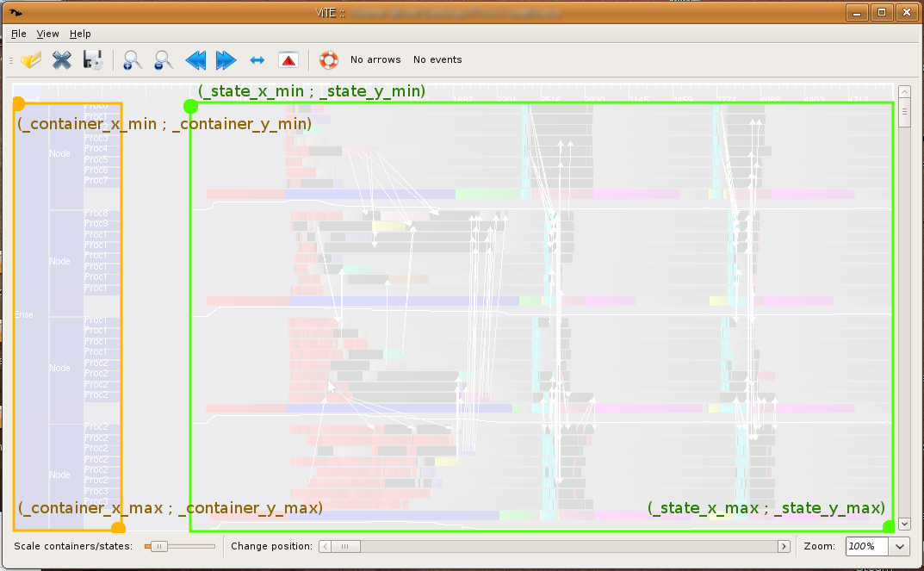
Task: Zoom out with the magnifier minus icon
Action: tap(163, 60)
